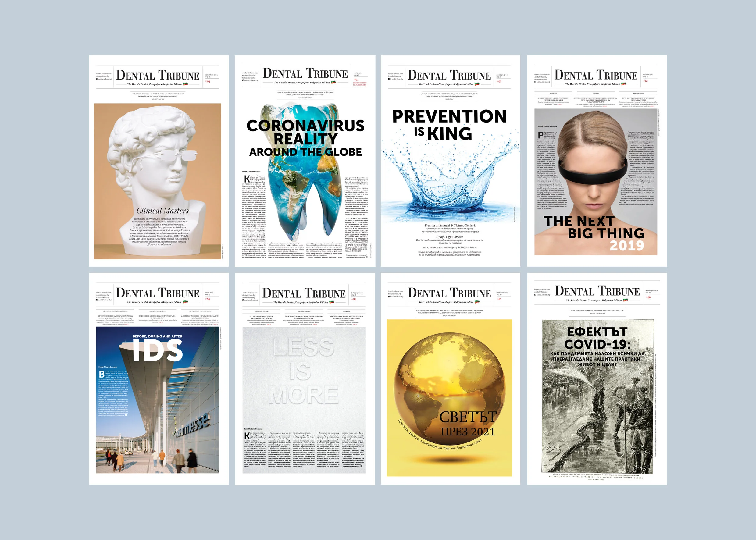Click 'Проф. Ugo Covani:' byline
The height and width of the screenshot is (540, 756).
tap(449, 237)
